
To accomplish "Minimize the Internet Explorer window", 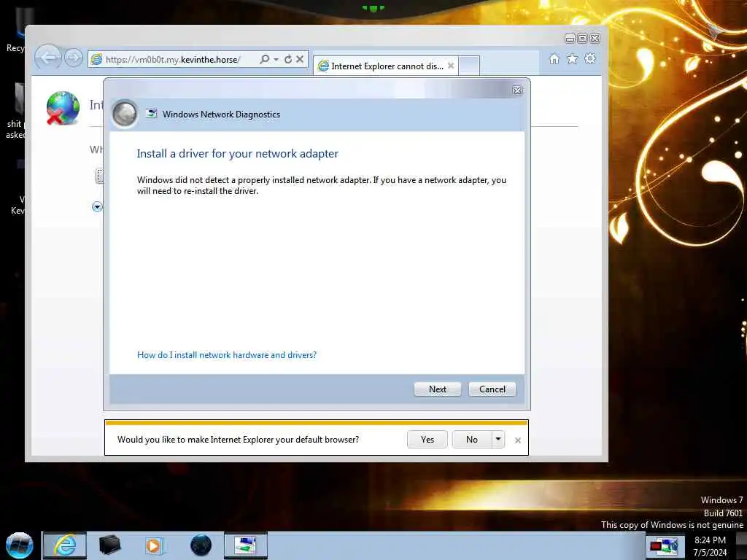I will click(x=570, y=38).
